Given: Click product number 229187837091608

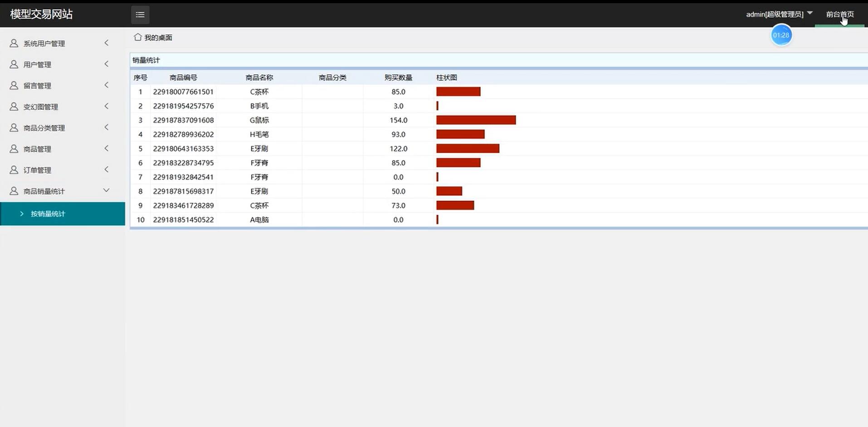Looking at the screenshot, I should [x=183, y=120].
